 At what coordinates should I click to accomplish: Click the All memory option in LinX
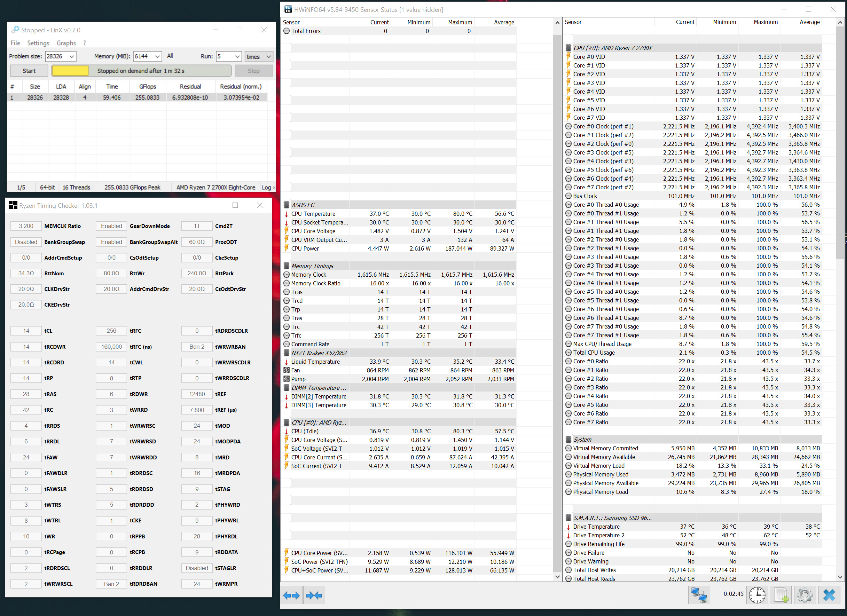point(170,56)
